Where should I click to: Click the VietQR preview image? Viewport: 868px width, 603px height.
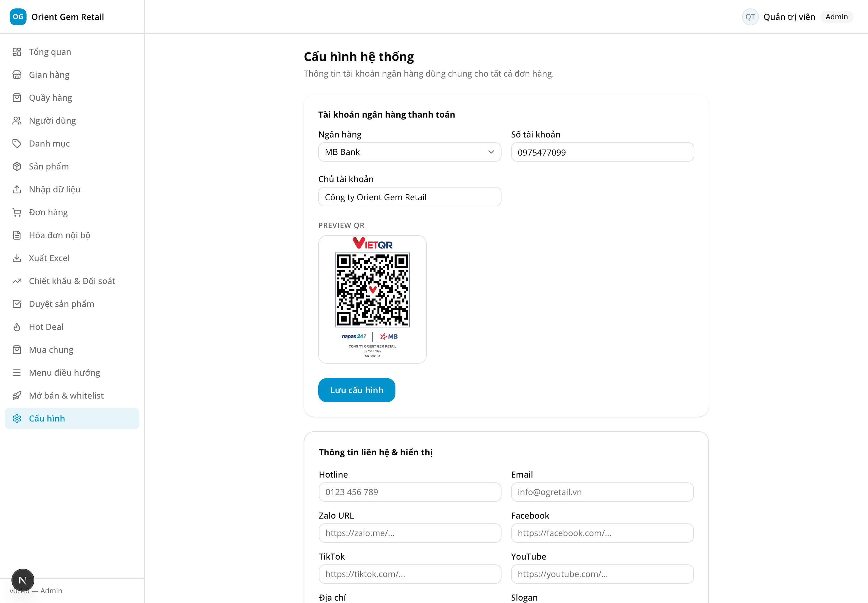(x=373, y=299)
